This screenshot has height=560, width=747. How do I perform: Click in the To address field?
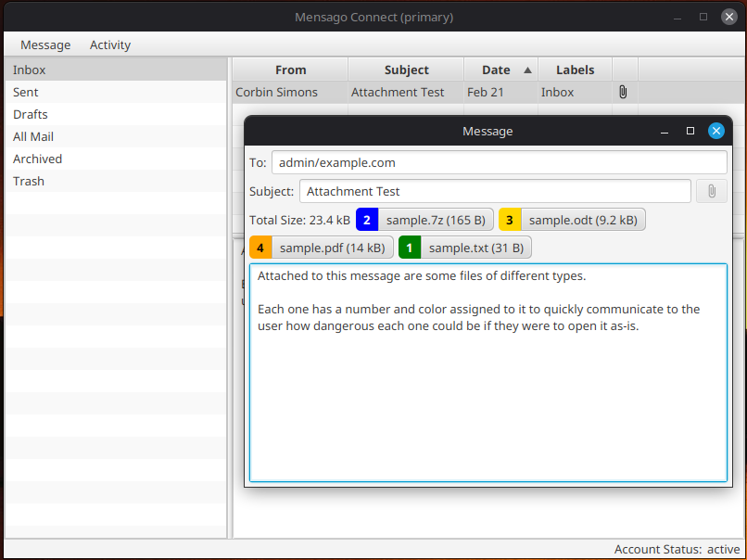point(499,162)
